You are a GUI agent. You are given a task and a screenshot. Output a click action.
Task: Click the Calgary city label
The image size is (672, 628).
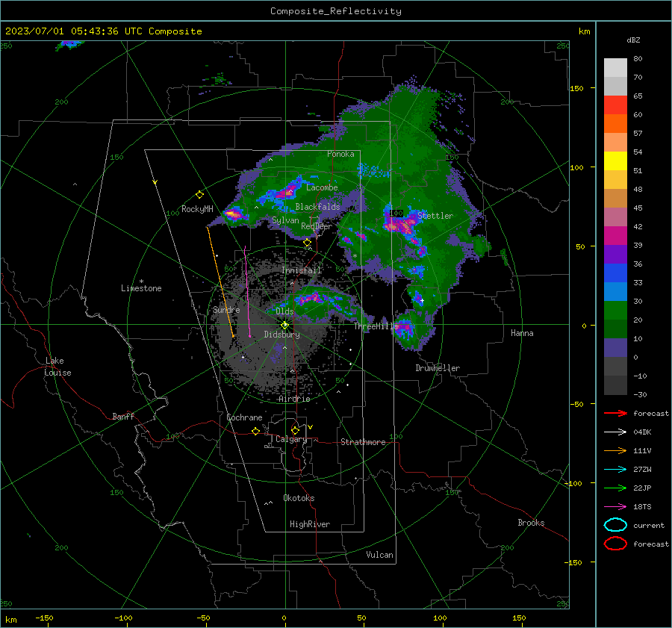[x=291, y=439]
